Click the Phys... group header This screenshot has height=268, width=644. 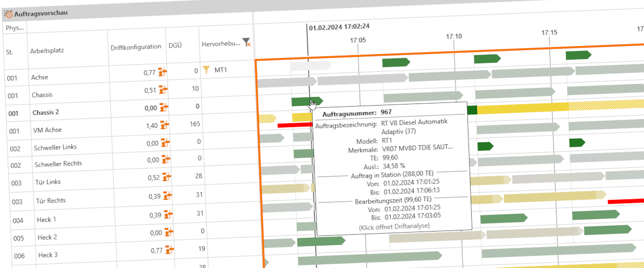[14, 28]
